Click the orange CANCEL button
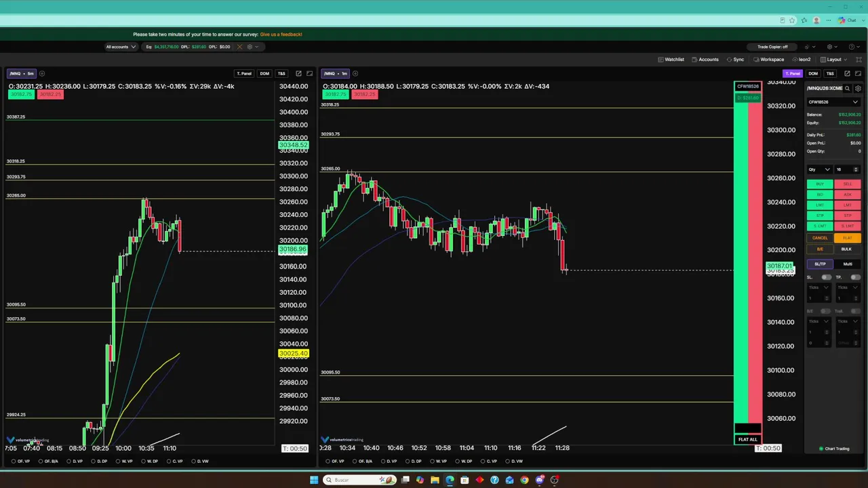This screenshot has width=868, height=488. (820, 238)
